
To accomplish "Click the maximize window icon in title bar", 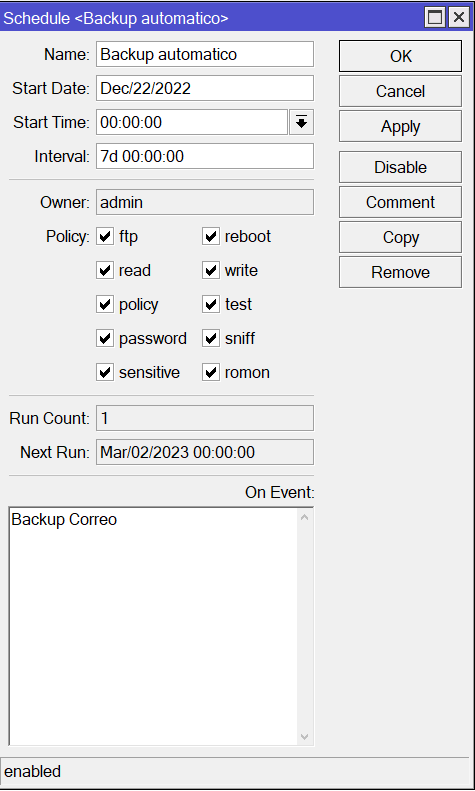I will click(435, 18).
